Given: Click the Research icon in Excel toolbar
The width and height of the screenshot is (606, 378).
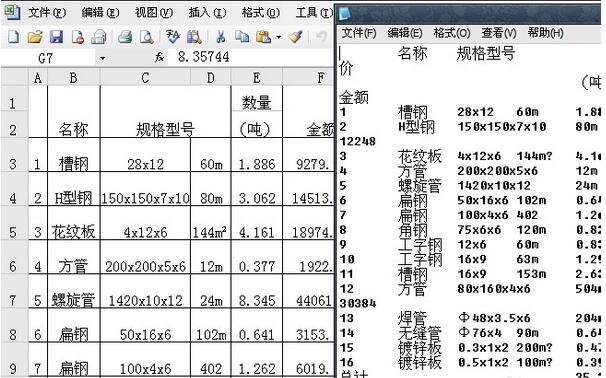Looking at the screenshot, I should click(x=194, y=37).
